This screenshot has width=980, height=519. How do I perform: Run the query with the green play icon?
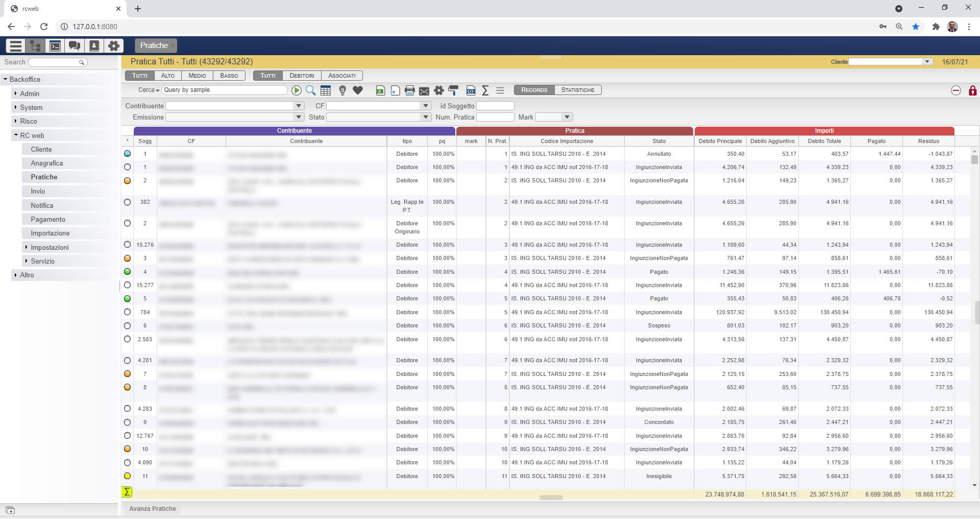click(296, 90)
